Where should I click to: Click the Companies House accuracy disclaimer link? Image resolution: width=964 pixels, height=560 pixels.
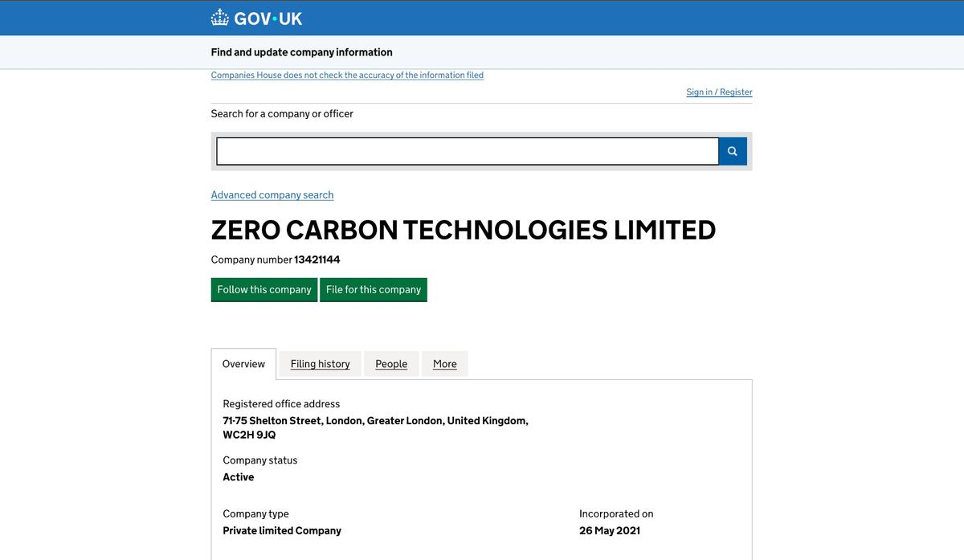coord(347,75)
